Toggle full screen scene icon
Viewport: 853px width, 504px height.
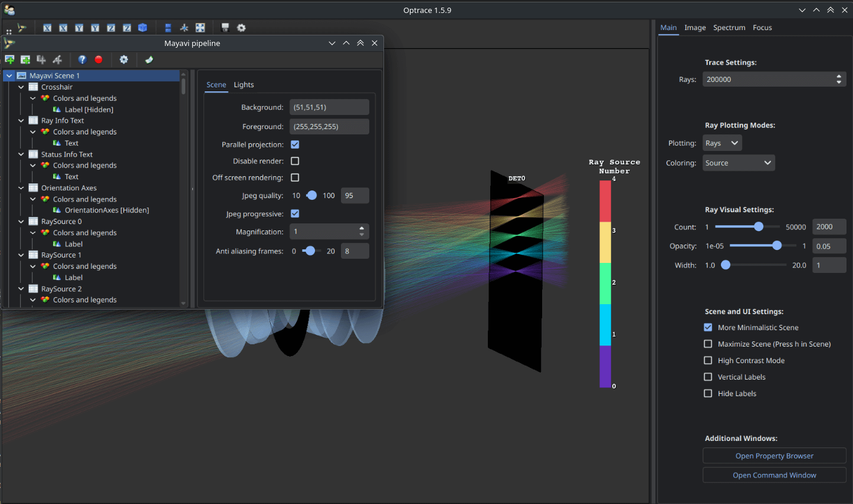pyautogui.click(x=200, y=28)
